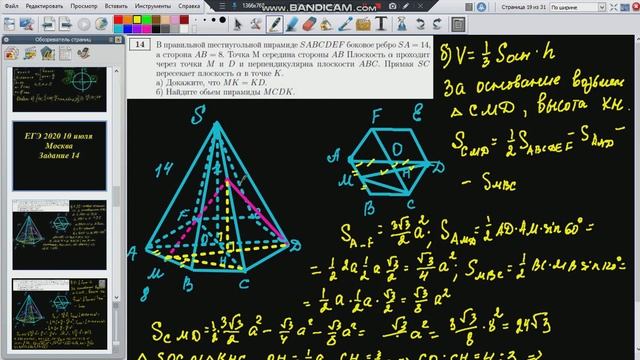Click the screen capture toolbar icon with red cross
Image resolution: width=640 pixels, height=360 pixels.
click(x=27, y=24)
